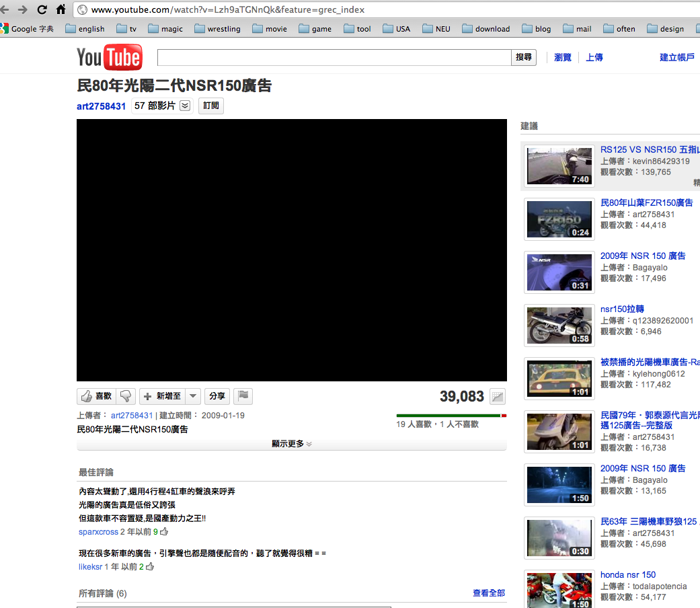
Task: Open the 瀏覽 browse menu item
Action: click(562, 58)
